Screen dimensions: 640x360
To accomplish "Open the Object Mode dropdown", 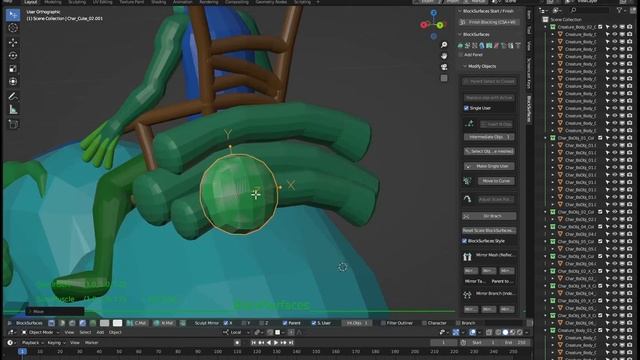I will [40, 332].
